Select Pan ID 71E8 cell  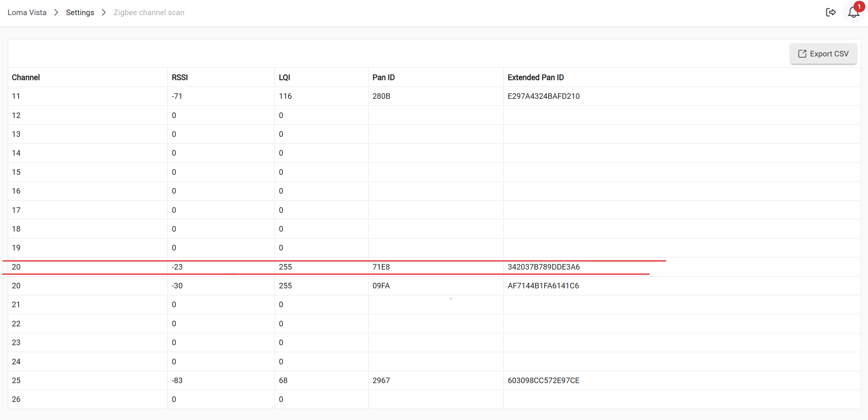381,267
